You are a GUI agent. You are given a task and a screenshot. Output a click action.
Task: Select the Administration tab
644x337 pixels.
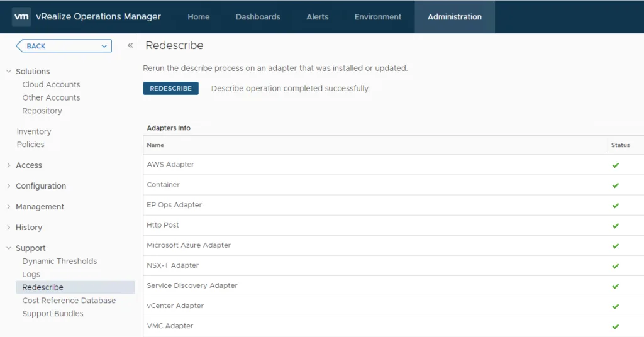455,17
